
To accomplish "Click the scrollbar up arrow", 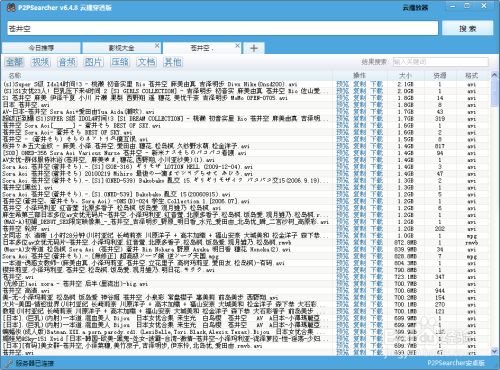I will click(x=494, y=75).
